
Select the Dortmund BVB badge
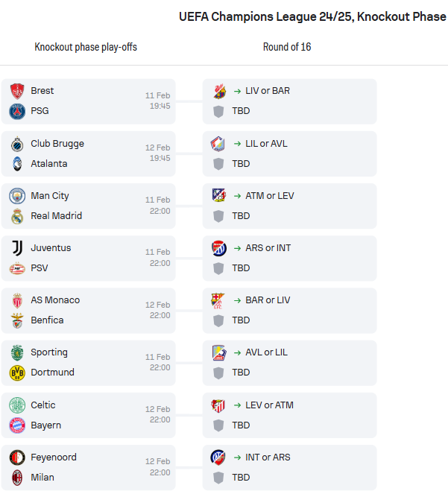tap(17, 373)
